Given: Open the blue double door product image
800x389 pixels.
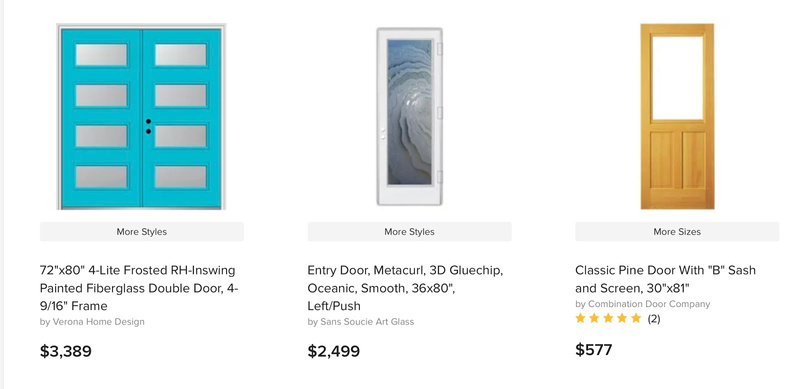Looking at the screenshot, I should tap(141, 116).
